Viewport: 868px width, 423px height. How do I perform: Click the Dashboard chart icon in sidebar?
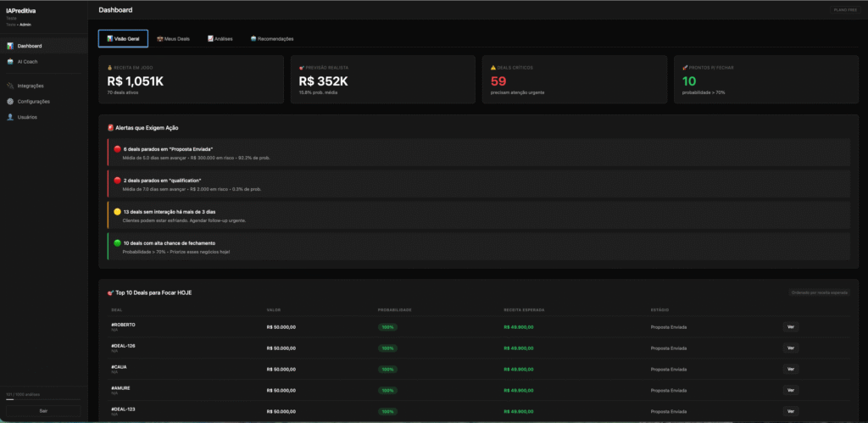(10, 46)
